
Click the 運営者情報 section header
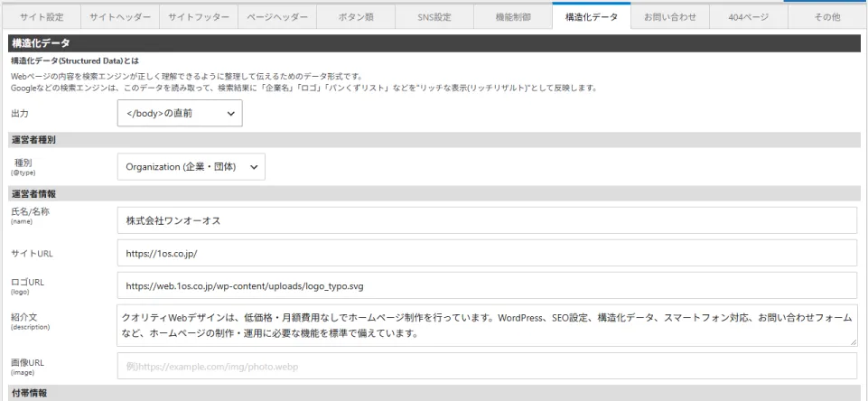click(x=434, y=194)
